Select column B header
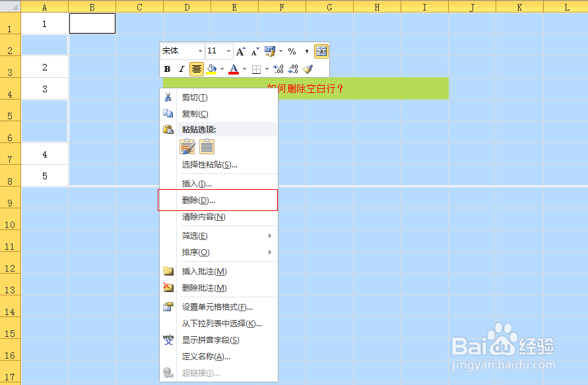 (92, 7)
